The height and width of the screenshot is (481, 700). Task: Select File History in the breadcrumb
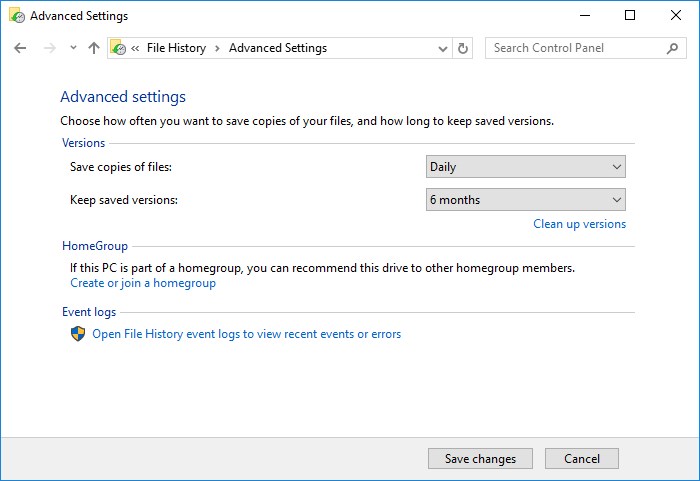176,48
